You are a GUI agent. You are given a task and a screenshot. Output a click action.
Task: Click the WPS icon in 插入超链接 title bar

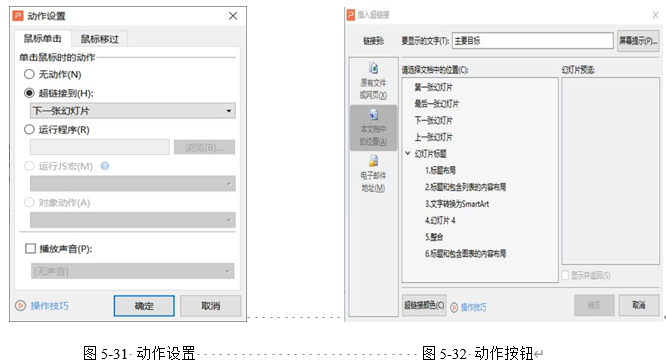click(351, 15)
